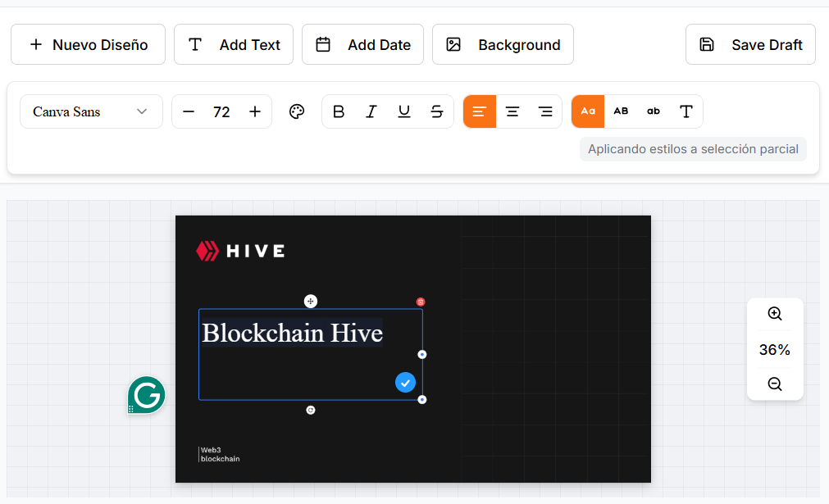This screenshot has height=504, width=829.
Task: Decrease font size with minus button
Action: point(189,111)
